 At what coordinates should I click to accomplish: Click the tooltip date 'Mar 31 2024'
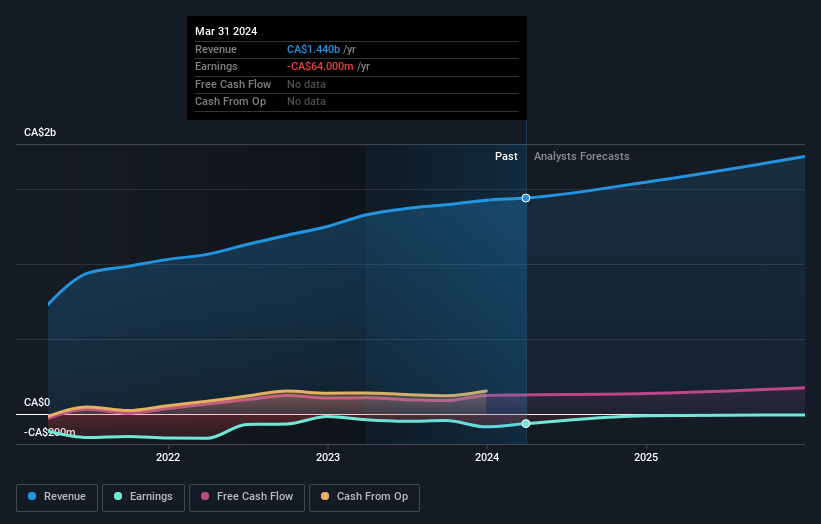226,31
